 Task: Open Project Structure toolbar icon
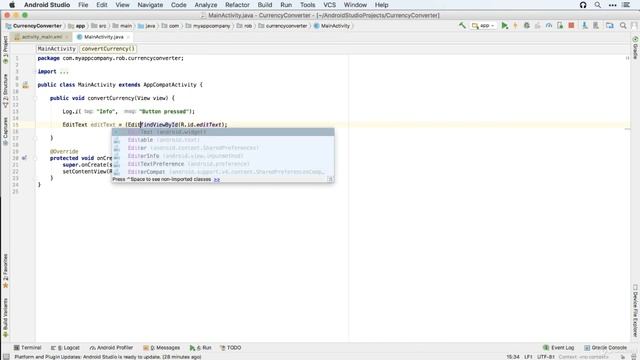609,26
